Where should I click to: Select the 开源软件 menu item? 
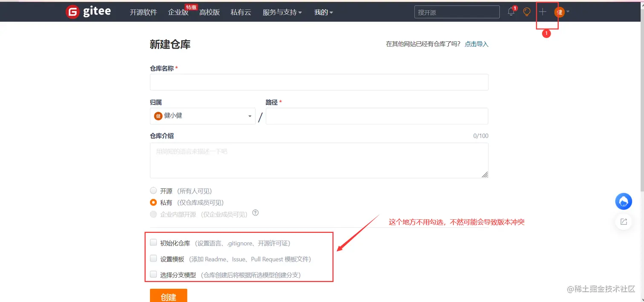tap(143, 12)
